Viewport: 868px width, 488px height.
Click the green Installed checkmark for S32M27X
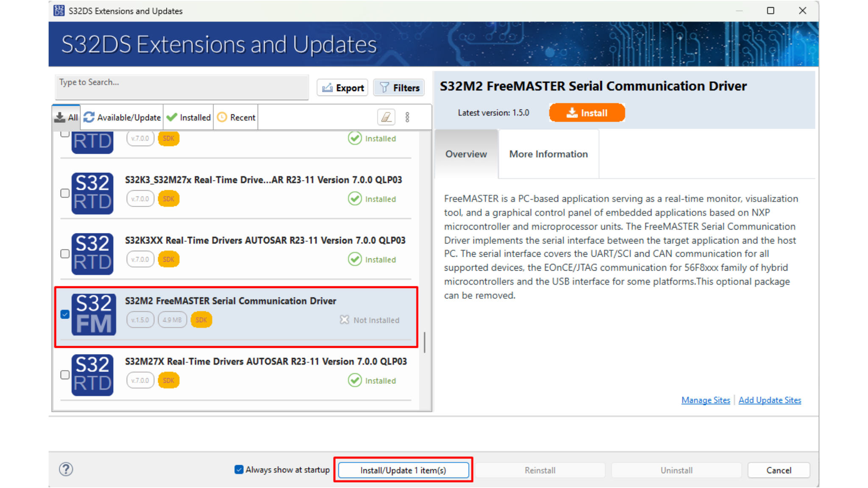point(355,380)
